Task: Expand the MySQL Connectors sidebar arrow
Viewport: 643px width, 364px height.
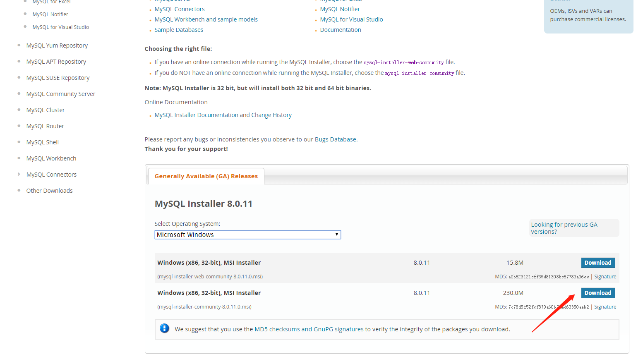Action: click(x=19, y=174)
